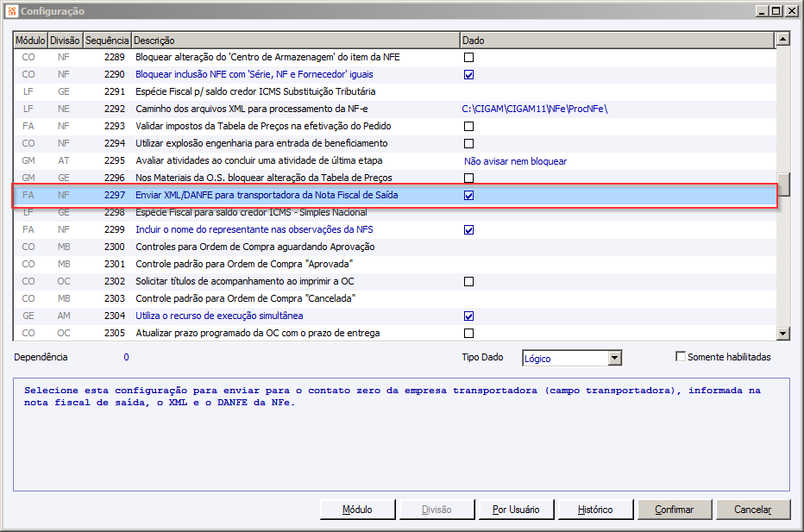The height and width of the screenshot is (532, 804).
Task: Toggle checkbox for row 2296 Materiais da O.S.
Action: (x=468, y=178)
